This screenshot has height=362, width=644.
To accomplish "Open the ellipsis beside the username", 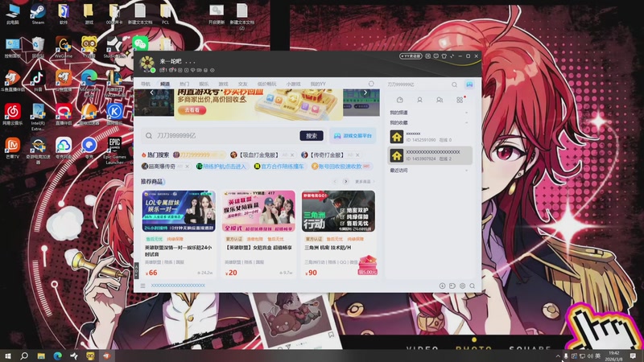I will (190, 62).
